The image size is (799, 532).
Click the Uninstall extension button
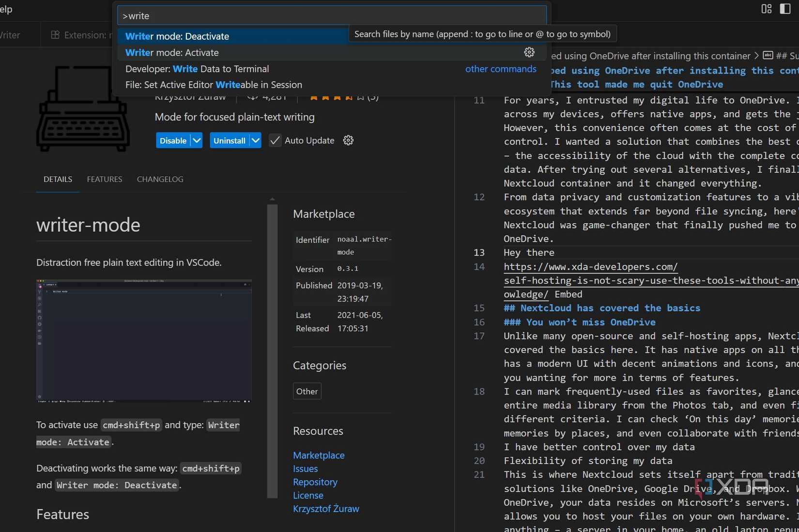(230, 140)
